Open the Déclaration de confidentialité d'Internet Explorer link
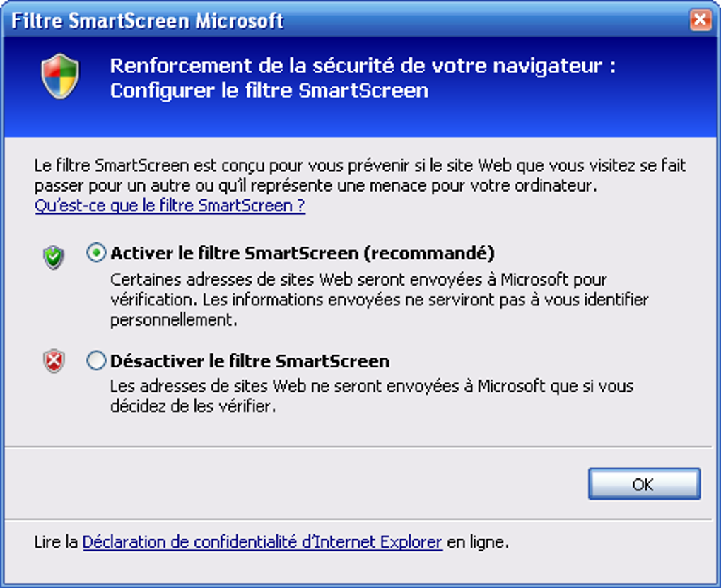Screen dimensions: 721x588 (262, 542)
